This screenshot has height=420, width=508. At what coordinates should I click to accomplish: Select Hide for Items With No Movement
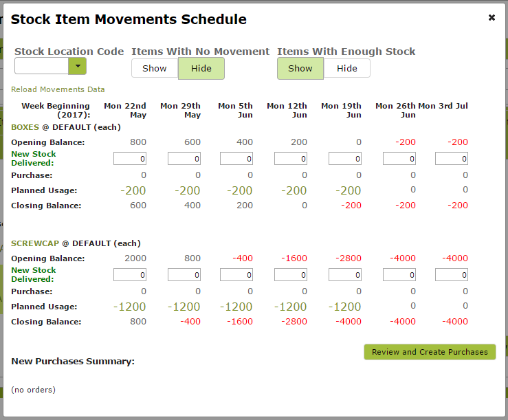coord(201,68)
